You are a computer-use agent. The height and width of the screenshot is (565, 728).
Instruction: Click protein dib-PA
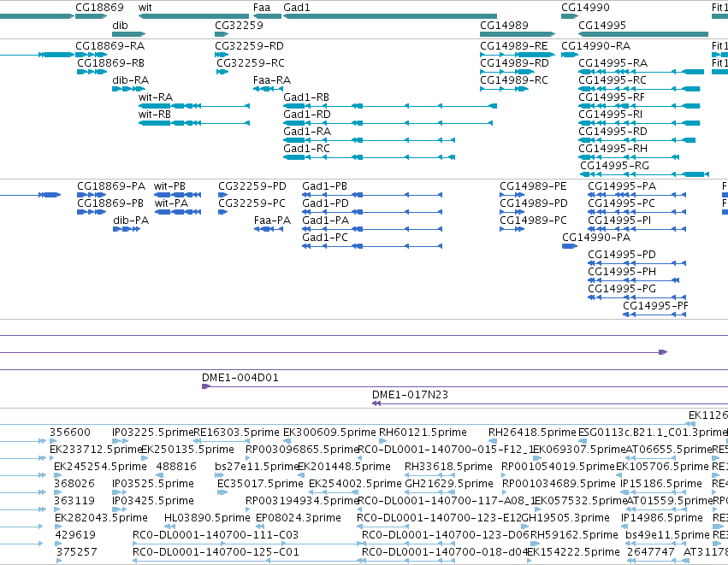pos(127,230)
